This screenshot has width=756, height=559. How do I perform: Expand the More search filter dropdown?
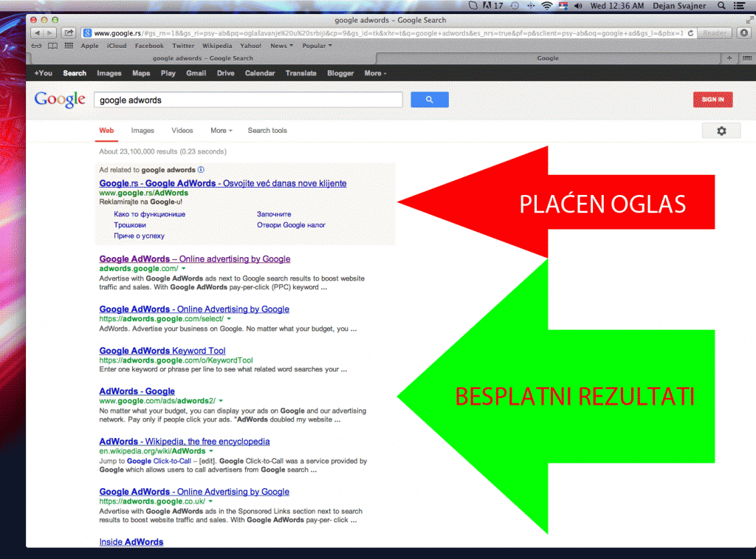click(221, 131)
